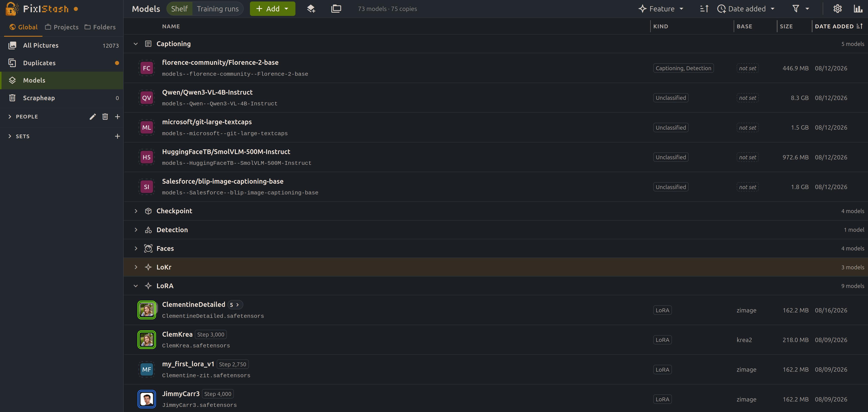Click the FC avatar for Florence-2-base
This screenshot has height=412, width=868.
click(147, 68)
